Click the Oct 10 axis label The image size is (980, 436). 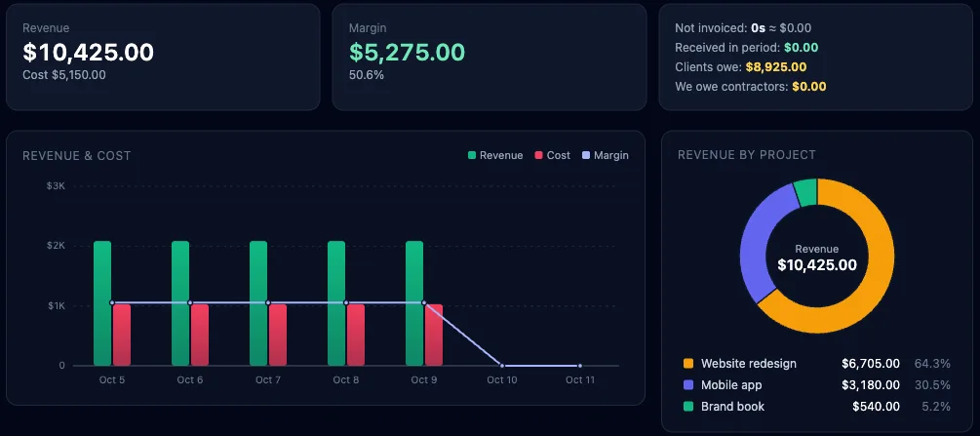point(502,379)
